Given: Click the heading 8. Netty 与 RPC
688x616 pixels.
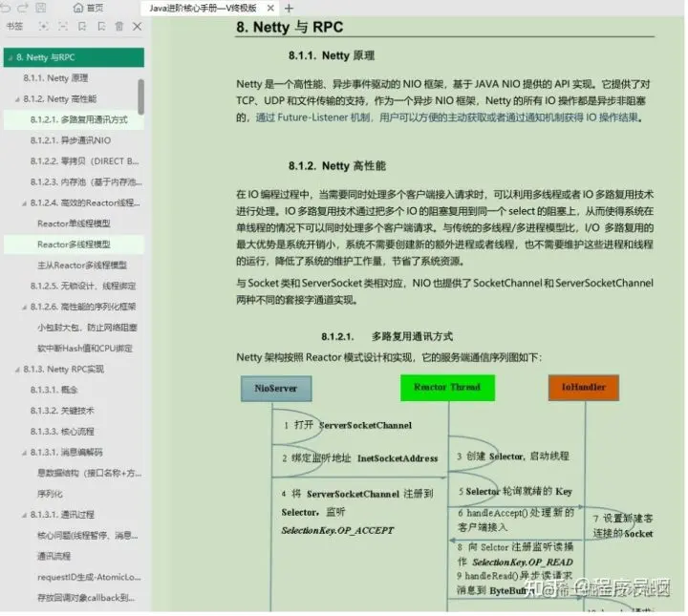Looking at the screenshot, I should [x=290, y=27].
